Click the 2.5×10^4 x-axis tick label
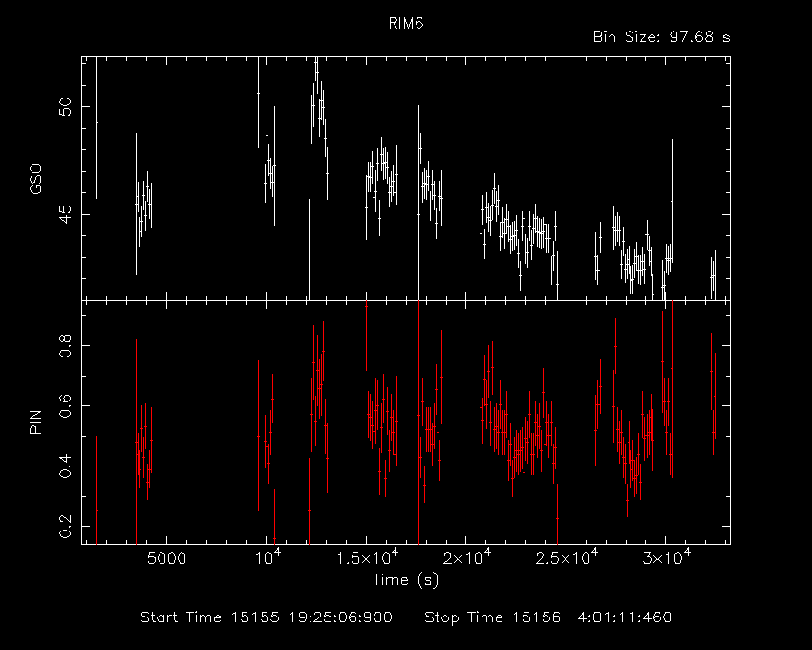Screen dimensions: 812x650 coord(566,556)
